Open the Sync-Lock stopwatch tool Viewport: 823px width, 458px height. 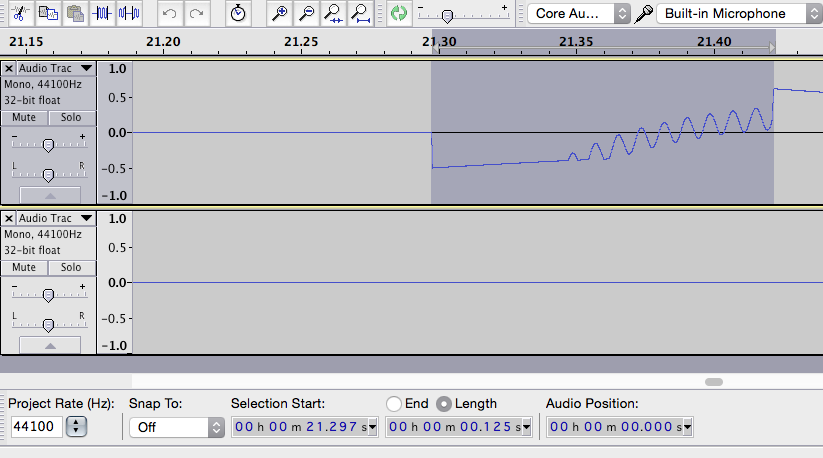click(x=237, y=13)
